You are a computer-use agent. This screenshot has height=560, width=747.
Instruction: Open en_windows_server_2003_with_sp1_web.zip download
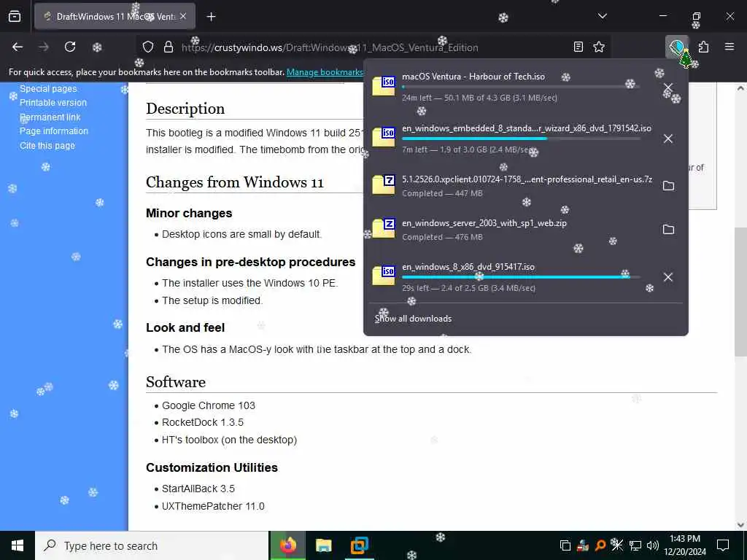coord(512,230)
